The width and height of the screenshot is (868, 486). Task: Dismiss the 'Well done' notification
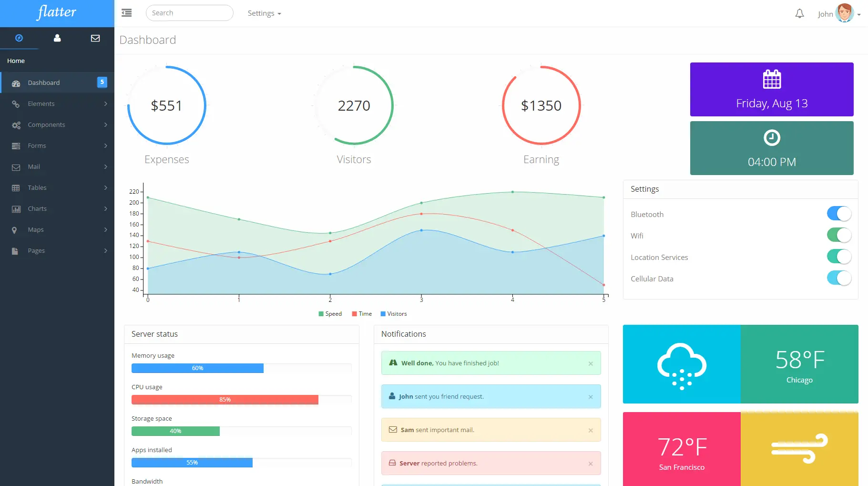click(591, 363)
